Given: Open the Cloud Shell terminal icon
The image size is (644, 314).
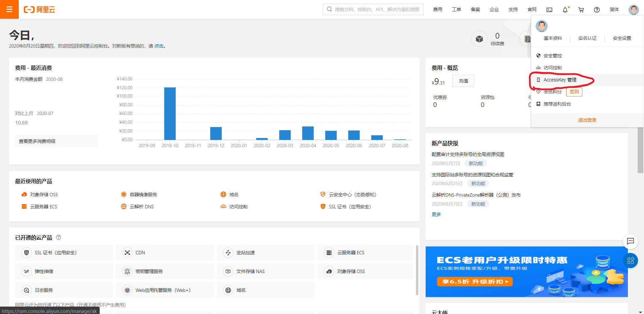Looking at the screenshot, I should point(549,10).
